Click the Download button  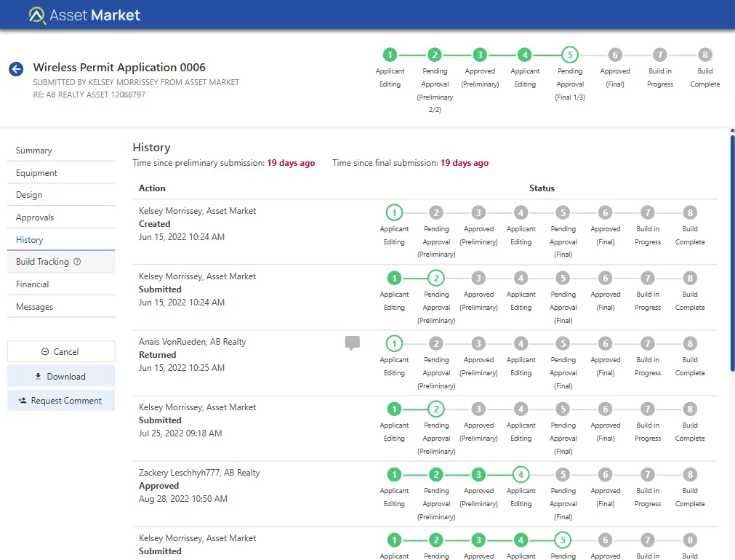coord(61,376)
